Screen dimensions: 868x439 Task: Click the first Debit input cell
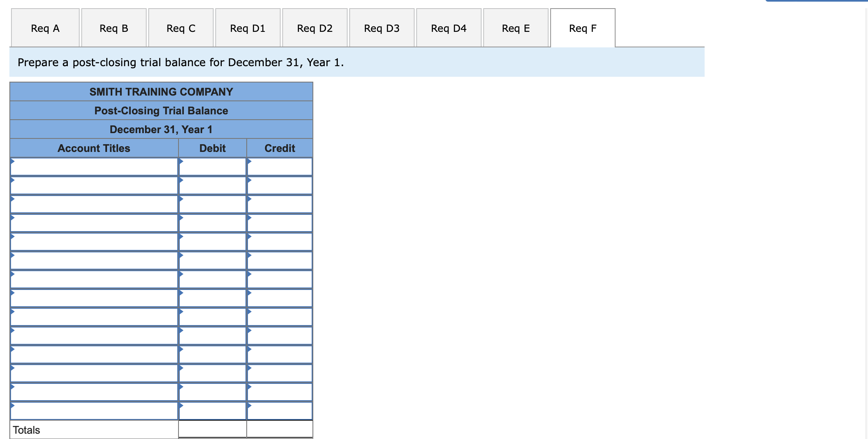(x=212, y=166)
